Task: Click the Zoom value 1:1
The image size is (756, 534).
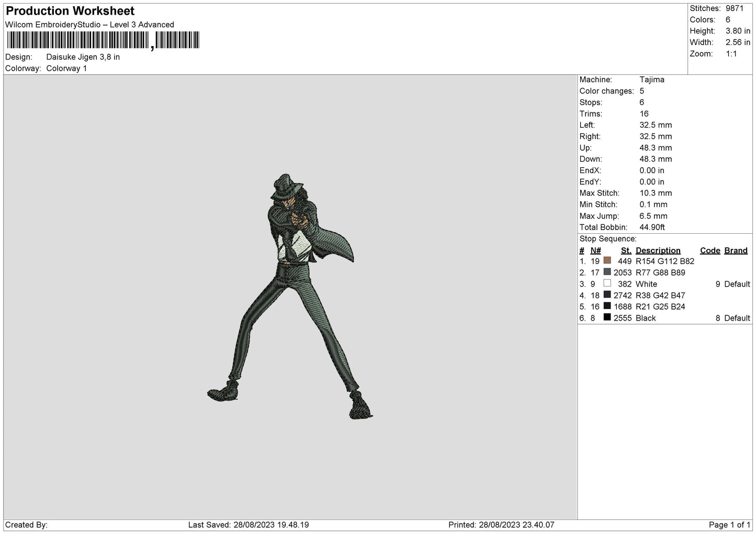Action: click(x=731, y=54)
